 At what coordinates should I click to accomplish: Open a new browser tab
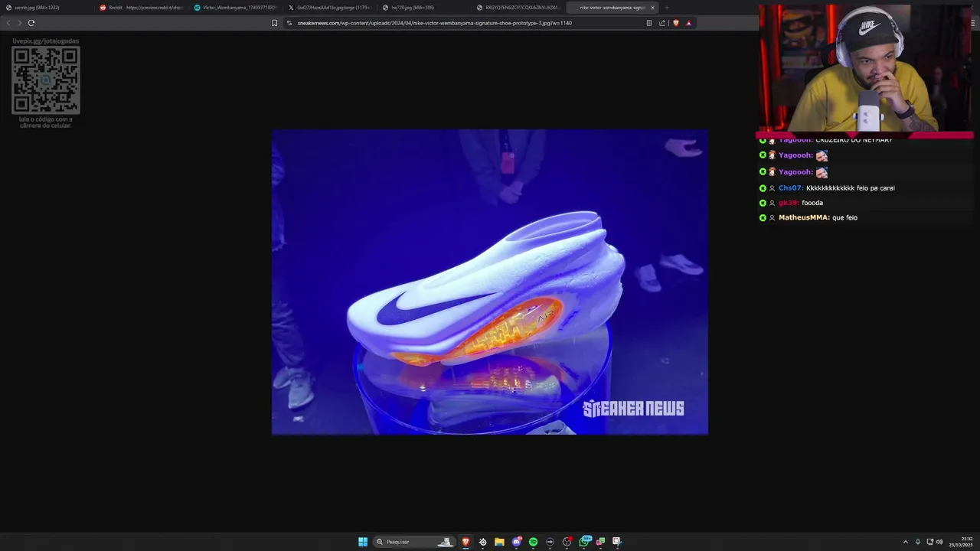pyautogui.click(x=666, y=8)
